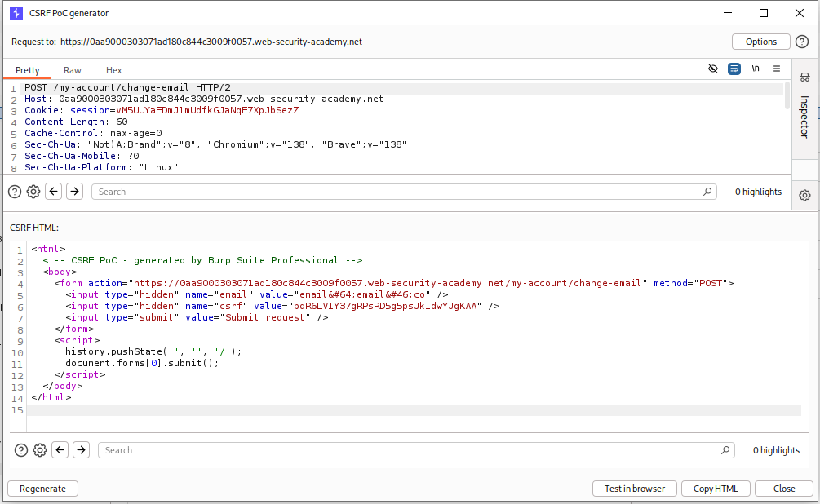Click the Submit request input line

197,317
